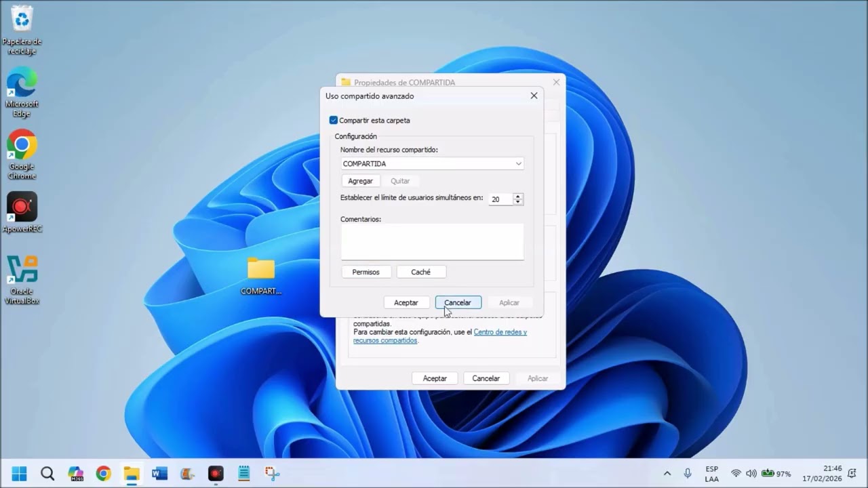Close the Uso compartido avanzado dialog
Image resolution: width=868 pixels, height=488 pixels.
point(534,96)
